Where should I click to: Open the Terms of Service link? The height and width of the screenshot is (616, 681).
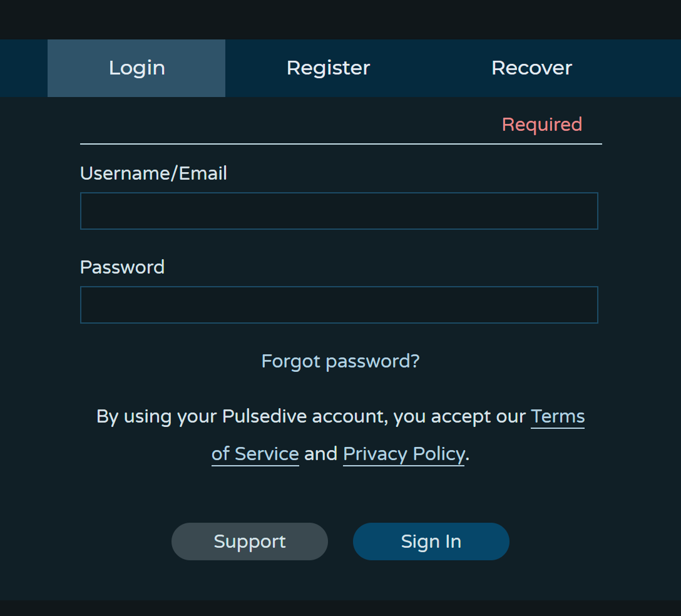(x=557, y=416)
